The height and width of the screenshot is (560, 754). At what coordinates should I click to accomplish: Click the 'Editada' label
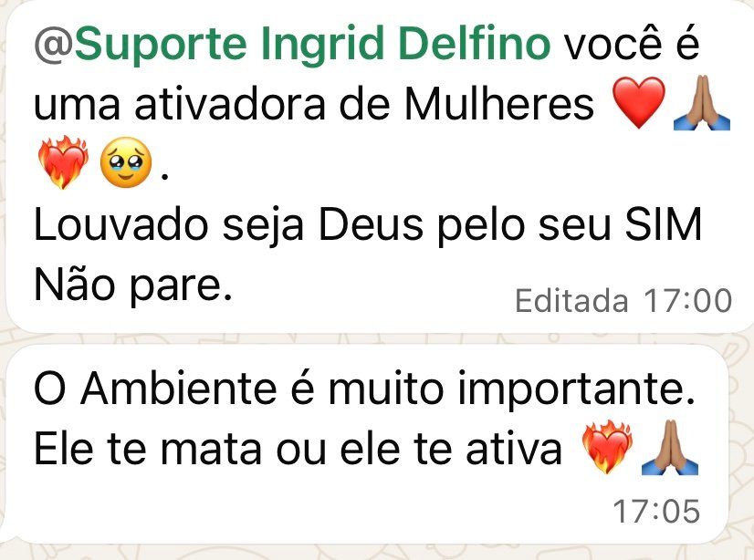[x=571, y=301]
